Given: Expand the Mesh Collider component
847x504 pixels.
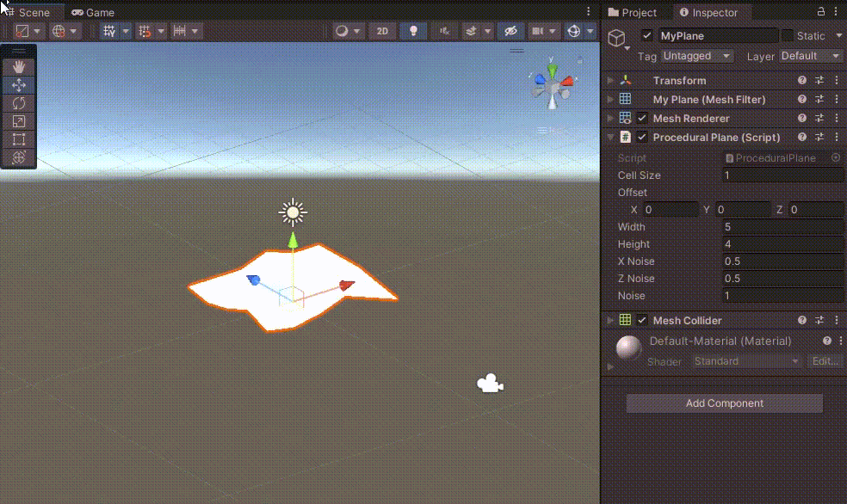Looking at the screenshot, I should tap(611, 320).
